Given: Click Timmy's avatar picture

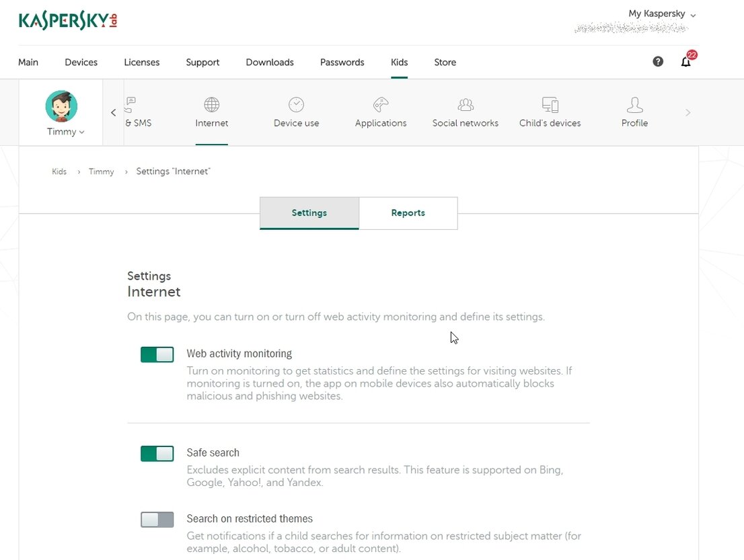Looking at the screenshot, I should [x=61, y=106].
